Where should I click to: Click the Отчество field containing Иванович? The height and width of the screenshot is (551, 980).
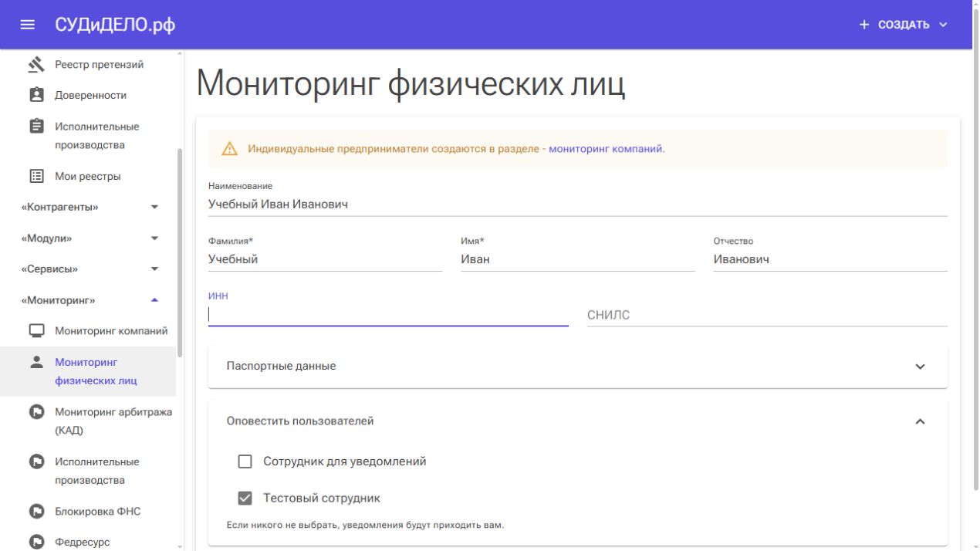click(x=830, y=260)
